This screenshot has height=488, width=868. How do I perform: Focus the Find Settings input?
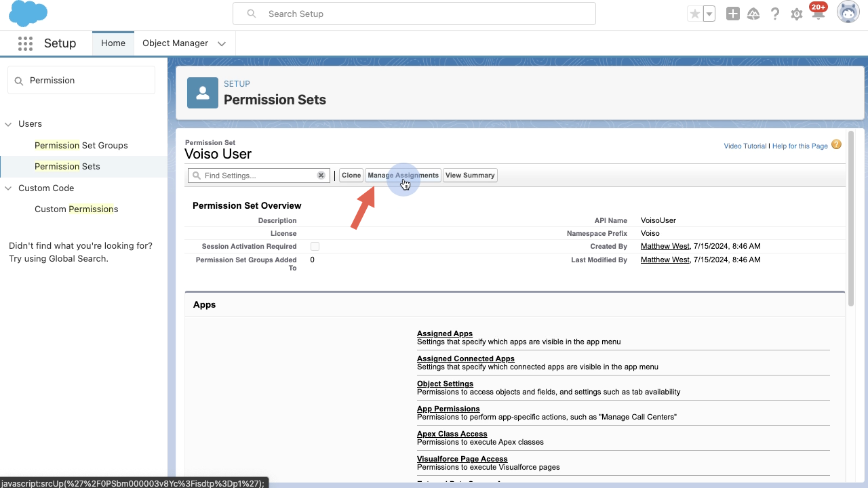(259, 176)
